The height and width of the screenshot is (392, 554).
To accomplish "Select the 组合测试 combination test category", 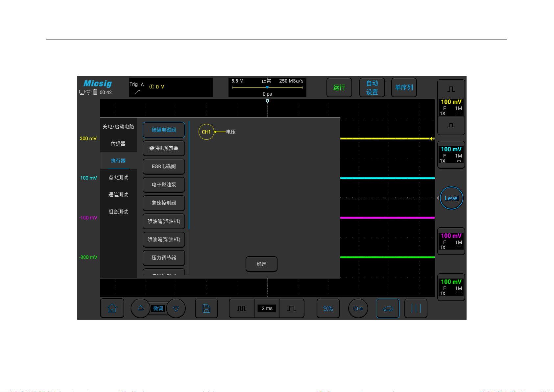I will tap(118, 212).
